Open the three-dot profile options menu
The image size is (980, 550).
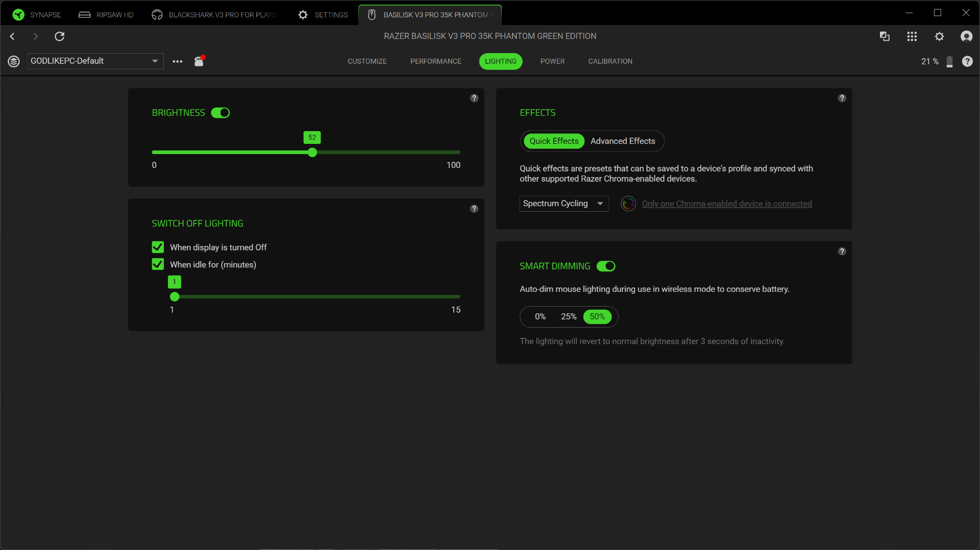[178, 61]
